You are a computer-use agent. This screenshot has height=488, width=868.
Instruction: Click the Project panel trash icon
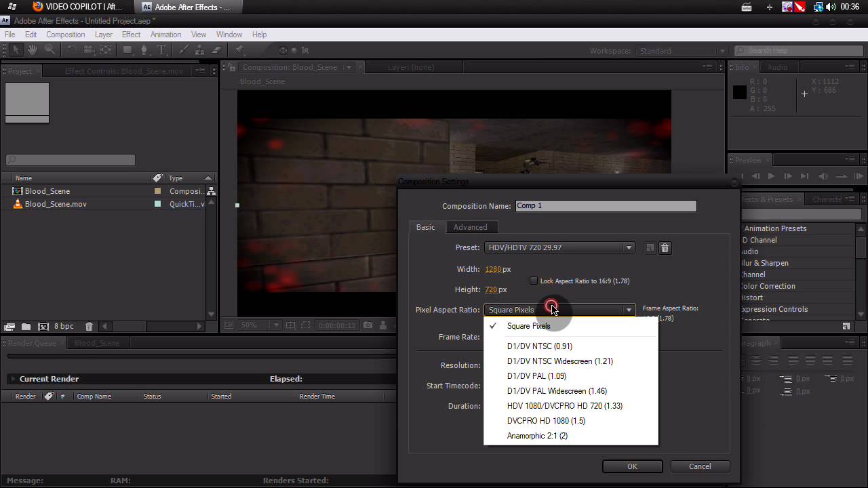coord(89,327)
